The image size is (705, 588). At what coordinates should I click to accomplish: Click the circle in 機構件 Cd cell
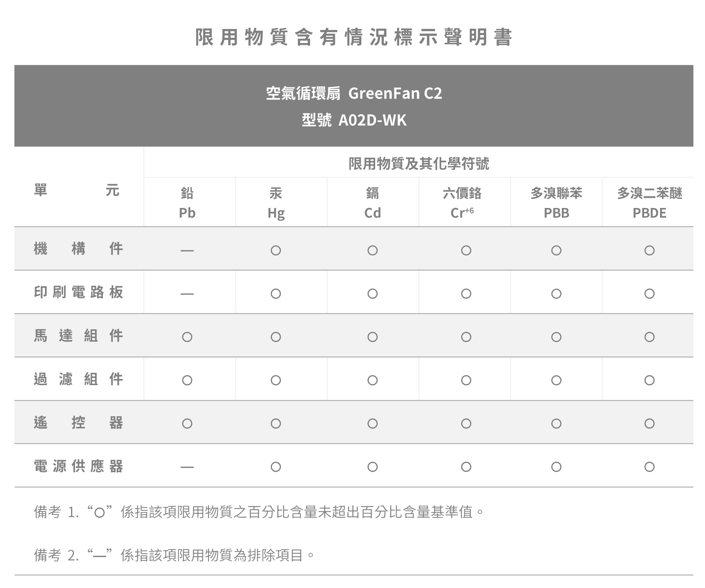[x=373, y=250]
